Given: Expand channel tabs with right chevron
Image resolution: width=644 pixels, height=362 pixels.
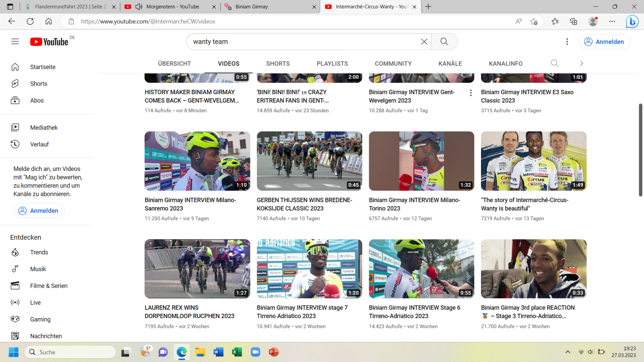Looking at the screenshot, I should pos(581,64).
